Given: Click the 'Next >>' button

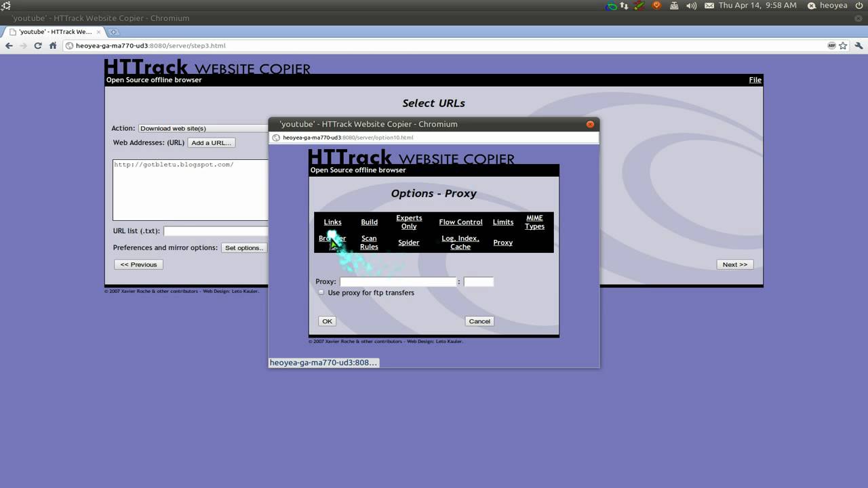Looking at the screenshot, I should [x=735, y=264].
